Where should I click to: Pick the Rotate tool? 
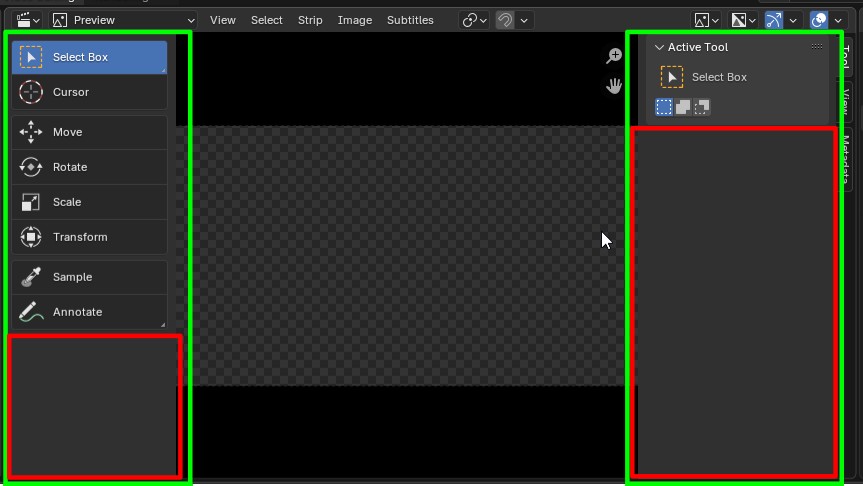89,167
